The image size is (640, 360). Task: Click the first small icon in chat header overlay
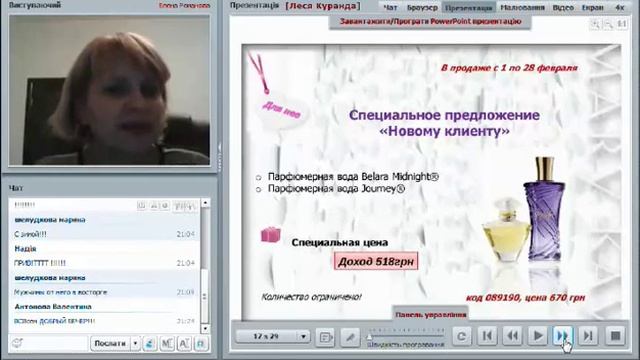point(141,206)
